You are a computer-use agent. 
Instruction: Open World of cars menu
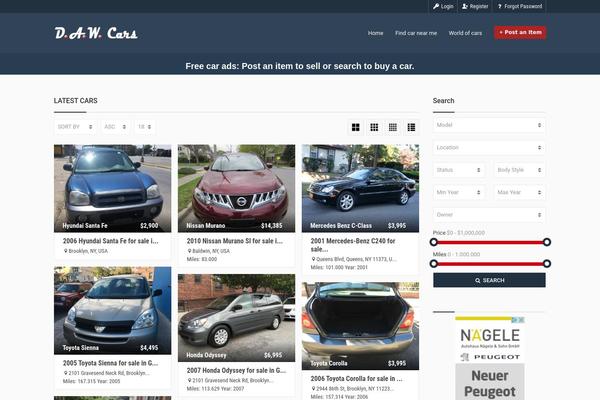(x=465, y=33)
